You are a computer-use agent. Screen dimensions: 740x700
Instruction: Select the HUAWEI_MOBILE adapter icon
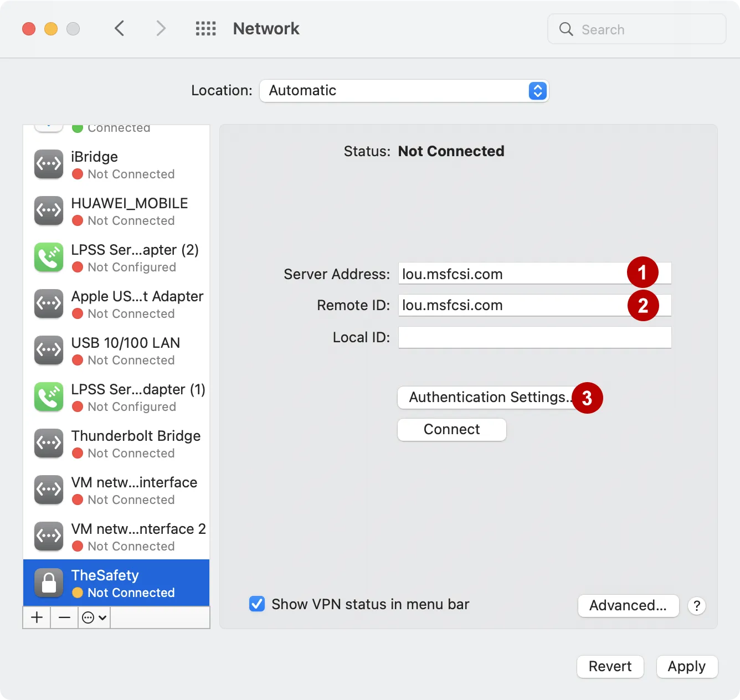48,210
